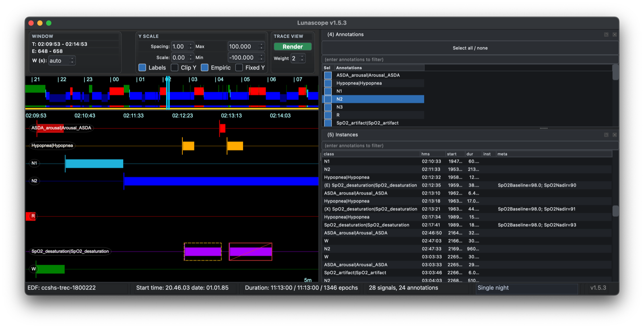Adjust the Scale stepper arrows
644x328 pixels.
[191, 58]
